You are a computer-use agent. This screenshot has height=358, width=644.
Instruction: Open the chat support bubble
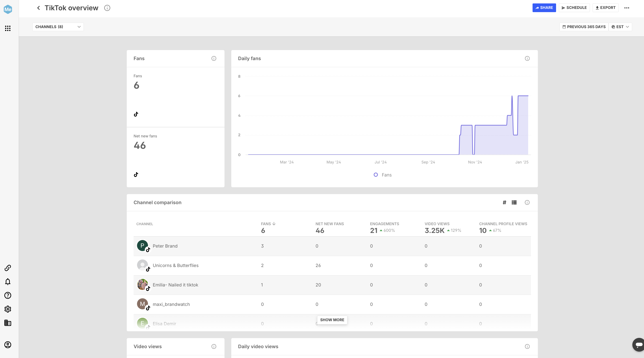[x=639, y=345]
